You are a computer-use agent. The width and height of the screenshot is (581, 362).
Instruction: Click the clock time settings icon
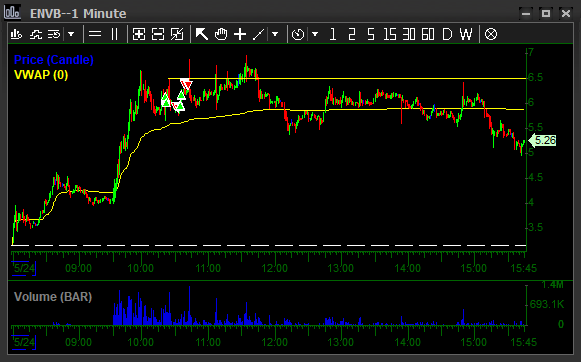click(298, 34)
